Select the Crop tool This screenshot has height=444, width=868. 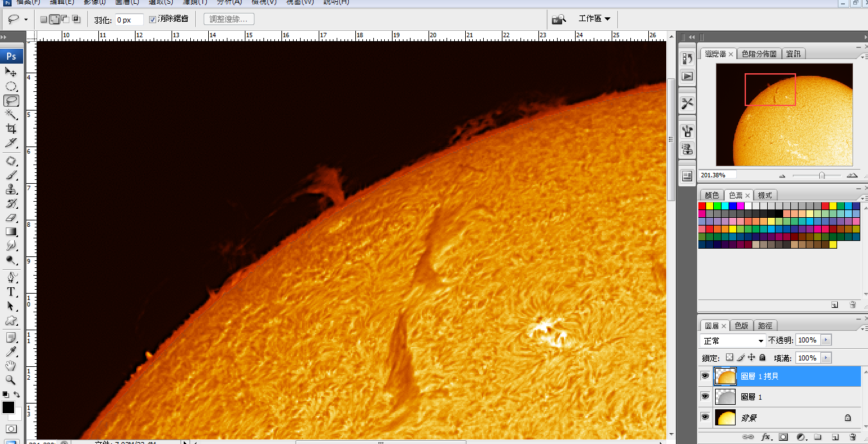[11, 129]
